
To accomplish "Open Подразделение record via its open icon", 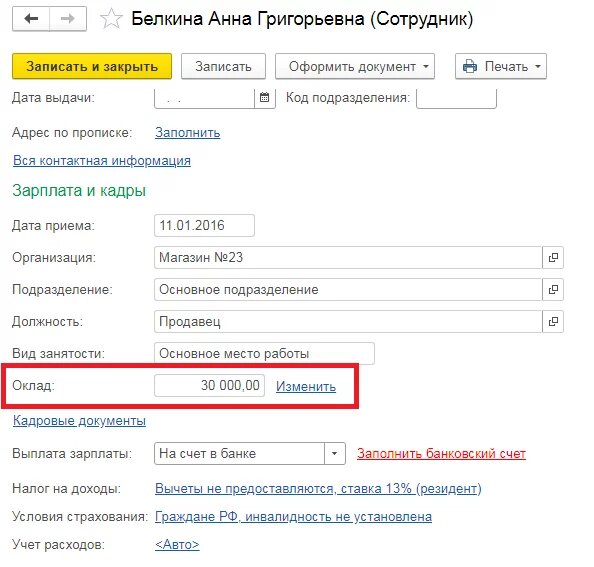I will click(553, 290).
